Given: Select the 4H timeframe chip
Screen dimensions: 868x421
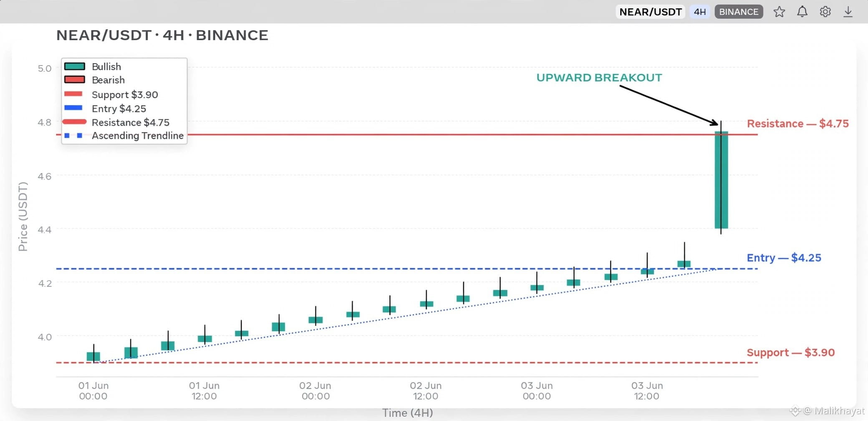Looking at the screenshot, I should coord(700,12).
